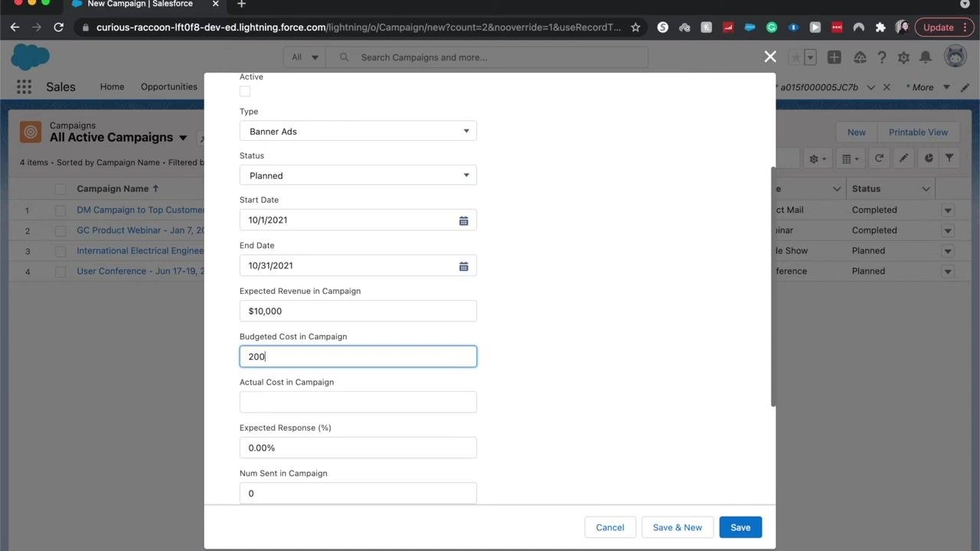Viewport: 980px width, 551px height.
Task: Edit navigation with the pencil icon
Action: (965, 87)
